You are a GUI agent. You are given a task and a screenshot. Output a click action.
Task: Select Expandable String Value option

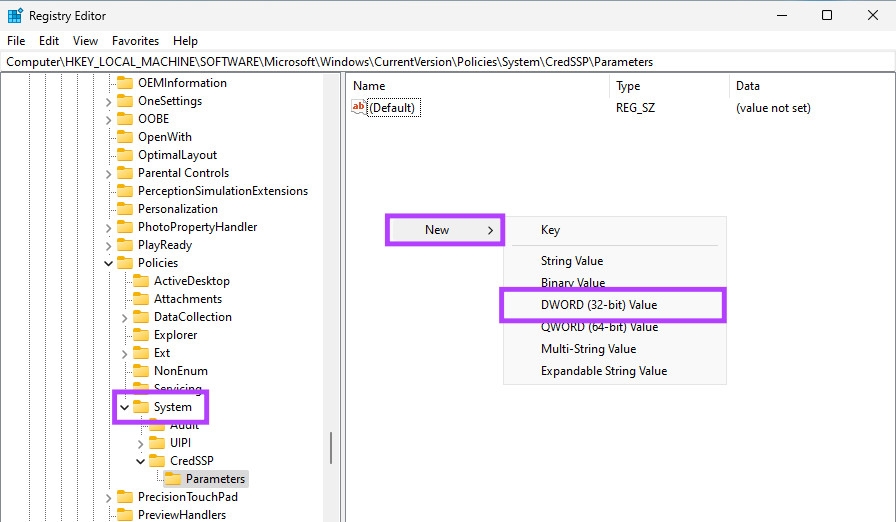pyautogui.click(x=615, y=371)
